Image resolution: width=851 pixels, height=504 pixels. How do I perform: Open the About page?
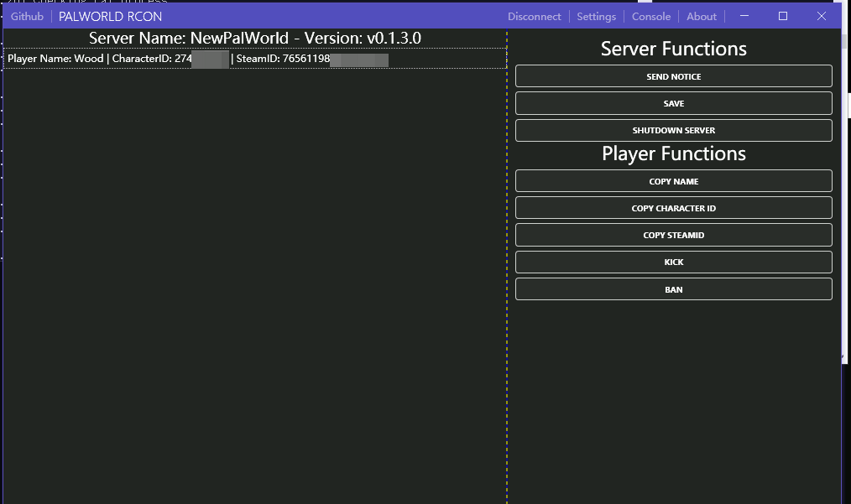702,16
